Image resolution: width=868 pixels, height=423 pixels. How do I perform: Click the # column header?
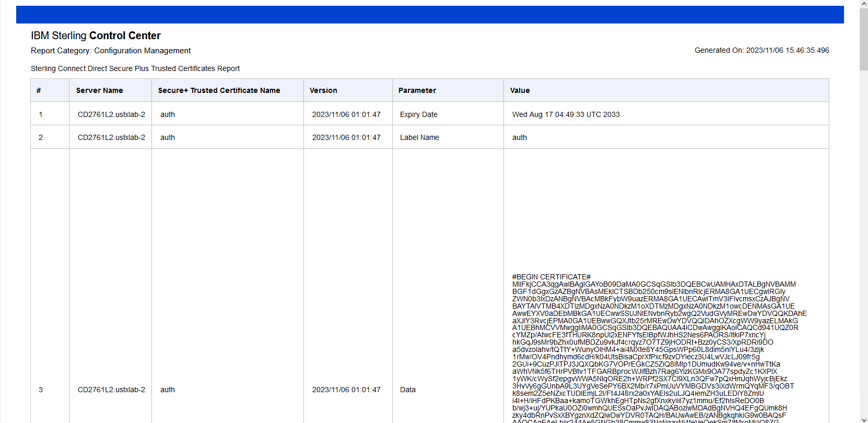point(39,90)
